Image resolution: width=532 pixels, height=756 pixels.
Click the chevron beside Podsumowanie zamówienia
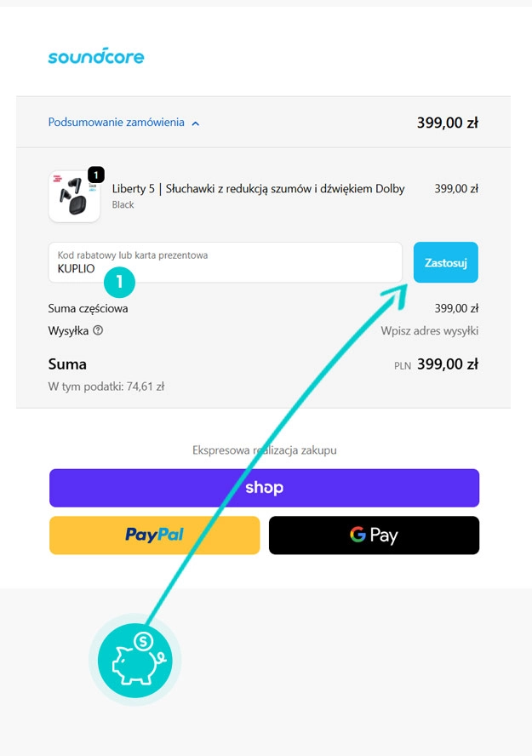point(196,123)
